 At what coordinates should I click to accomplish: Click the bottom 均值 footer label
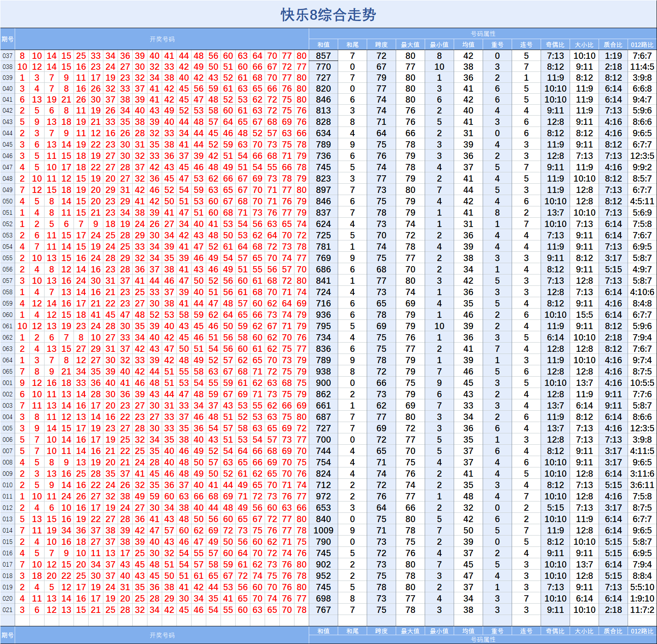468,631
